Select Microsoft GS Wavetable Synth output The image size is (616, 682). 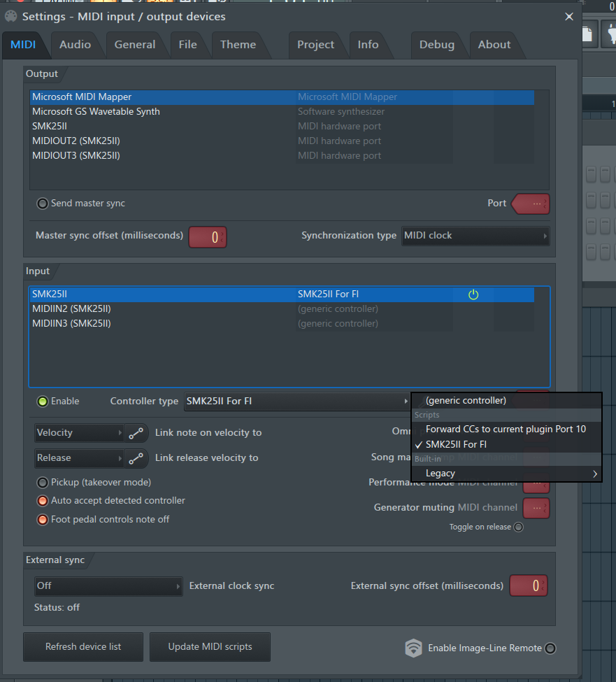[x=282, y=112]
